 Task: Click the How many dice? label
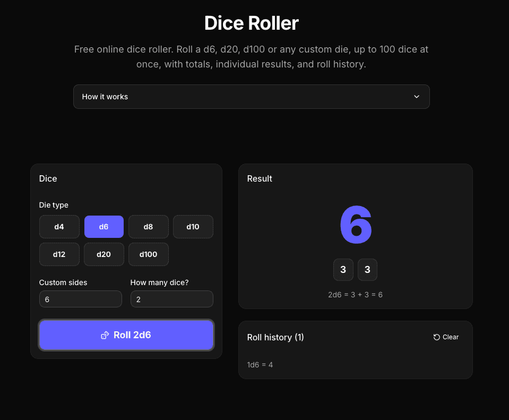coord(159,282)
